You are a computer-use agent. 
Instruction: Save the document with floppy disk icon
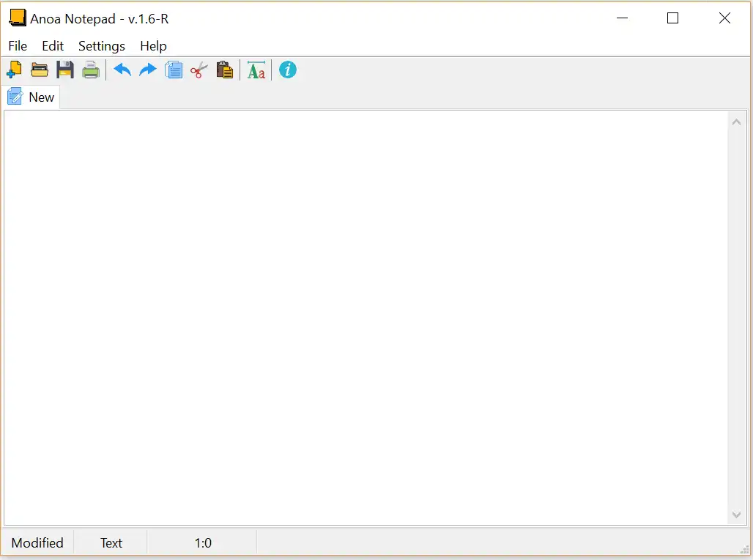coord(65,70)
